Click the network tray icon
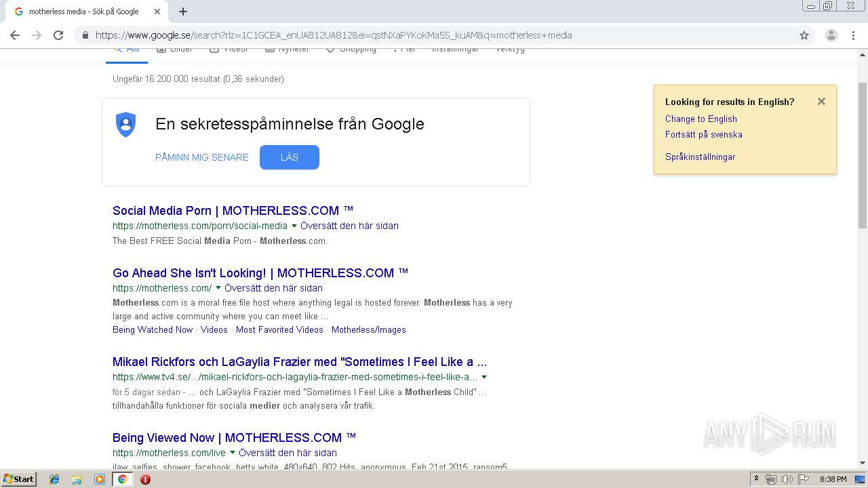 click(x=771, y=479)
